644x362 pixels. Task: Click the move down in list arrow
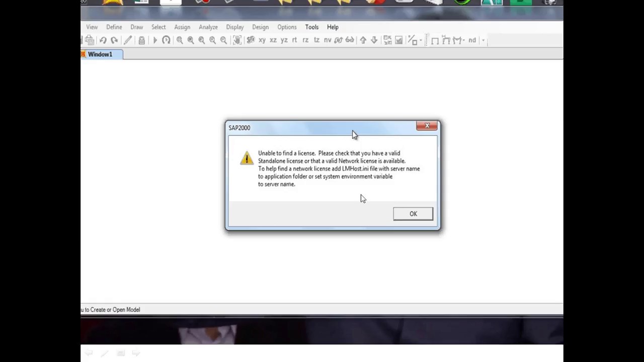374,40
